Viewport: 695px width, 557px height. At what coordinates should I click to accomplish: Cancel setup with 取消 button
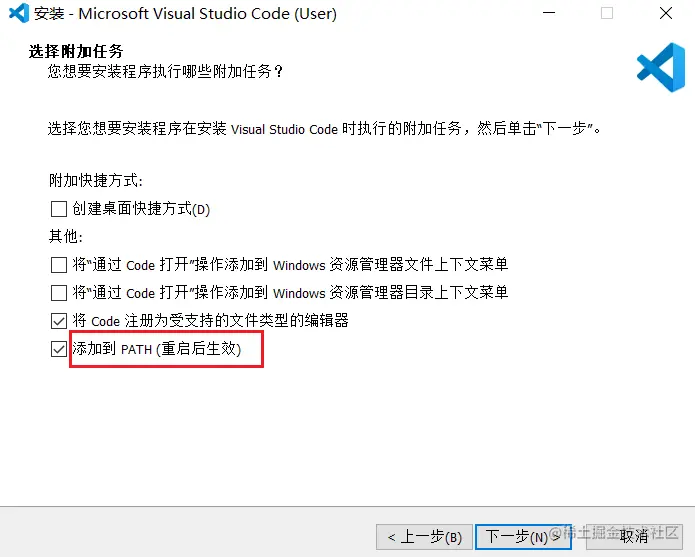pos(634,537)
